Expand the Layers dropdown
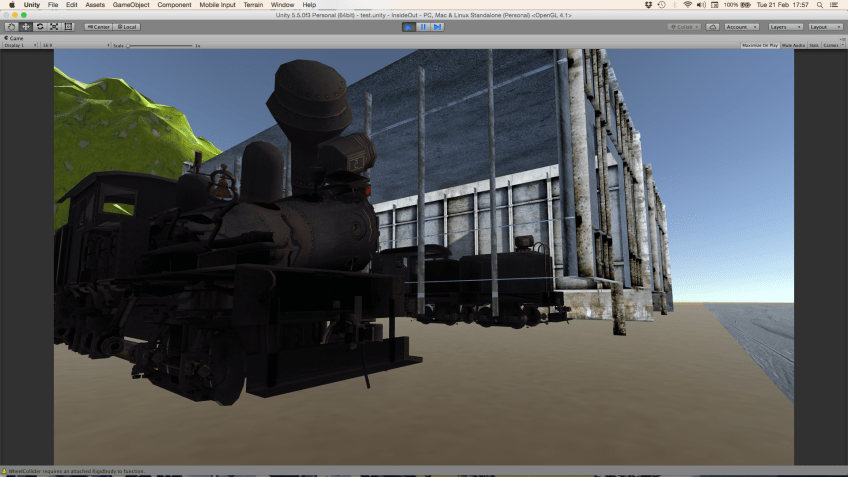The image size is (848, 477). click(x=785, y=27)
